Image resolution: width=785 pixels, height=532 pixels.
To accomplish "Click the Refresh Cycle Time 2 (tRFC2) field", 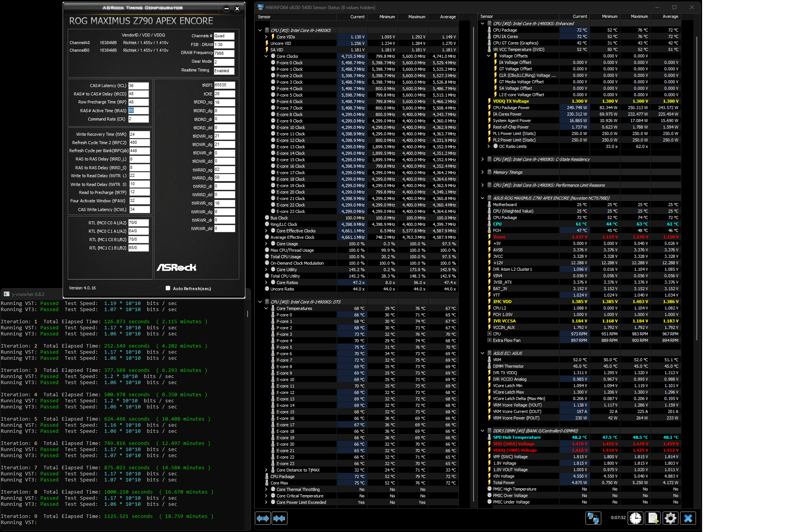I will [140, 143].
